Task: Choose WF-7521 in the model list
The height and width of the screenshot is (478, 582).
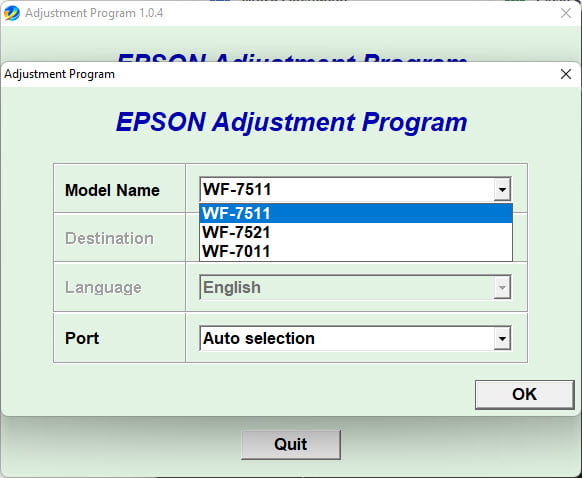Action: tap(356, 233)
